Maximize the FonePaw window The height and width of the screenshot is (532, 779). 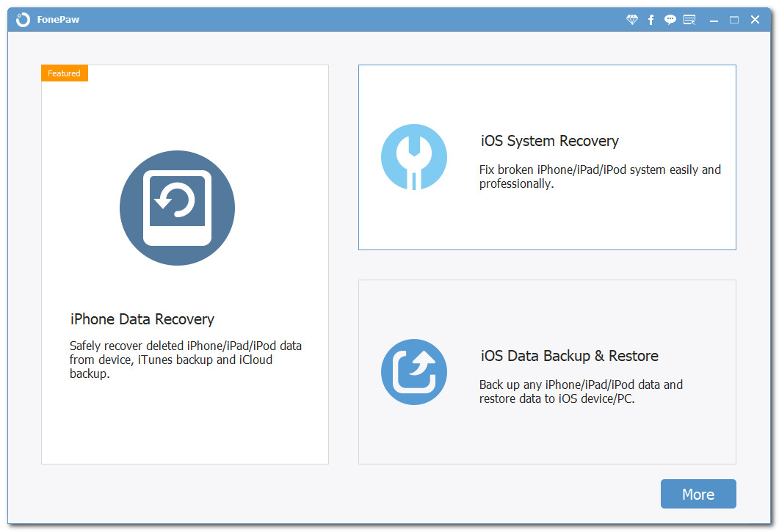[x=734, y=20]
